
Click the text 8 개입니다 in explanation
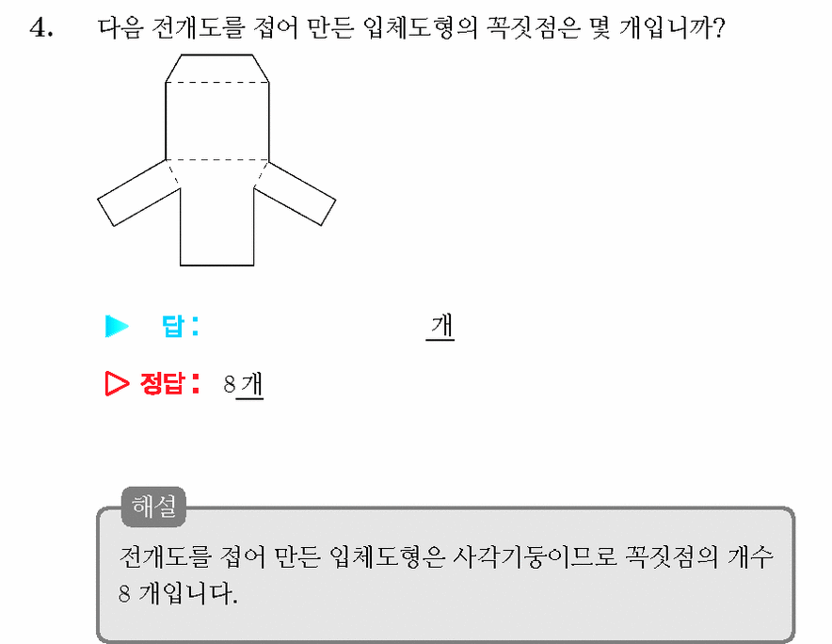[x=178, y=593]
